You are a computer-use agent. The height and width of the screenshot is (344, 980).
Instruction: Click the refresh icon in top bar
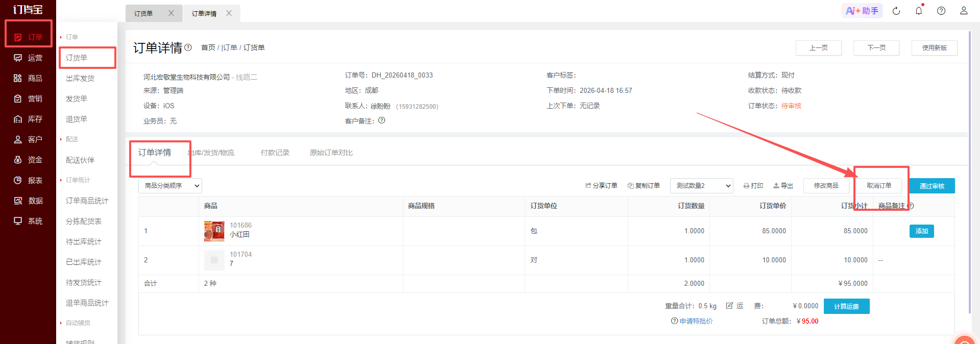click(x=896, y=11)
